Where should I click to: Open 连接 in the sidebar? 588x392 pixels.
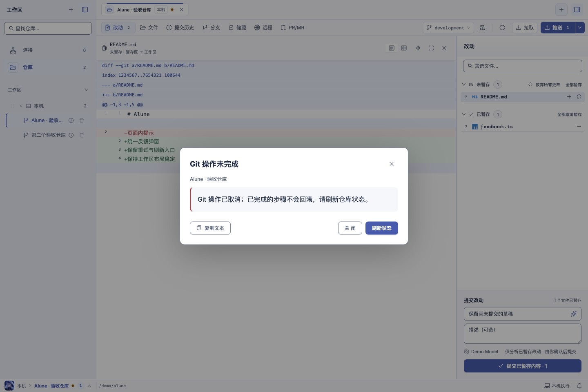click(x=48, y=50)
